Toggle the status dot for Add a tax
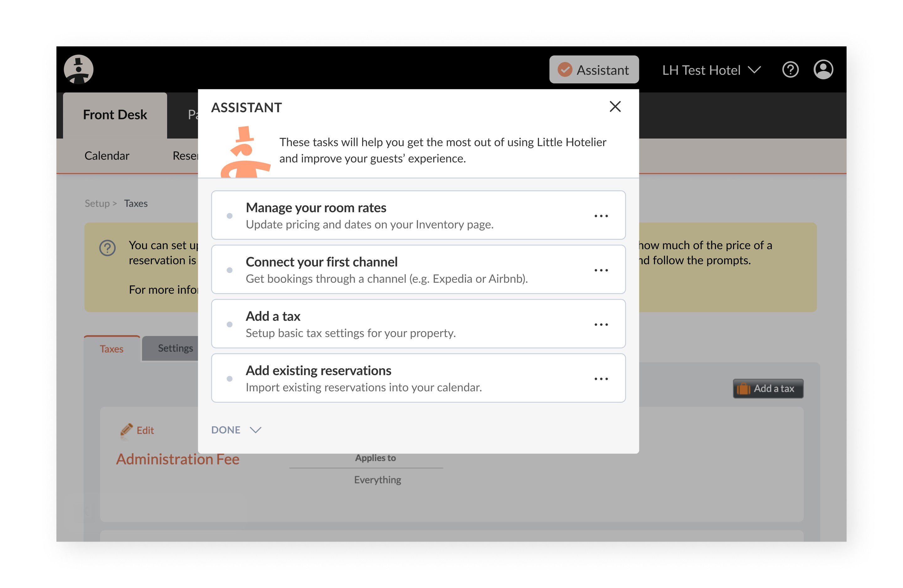Viewport: 903px width, 588px height. pos(230,324)
